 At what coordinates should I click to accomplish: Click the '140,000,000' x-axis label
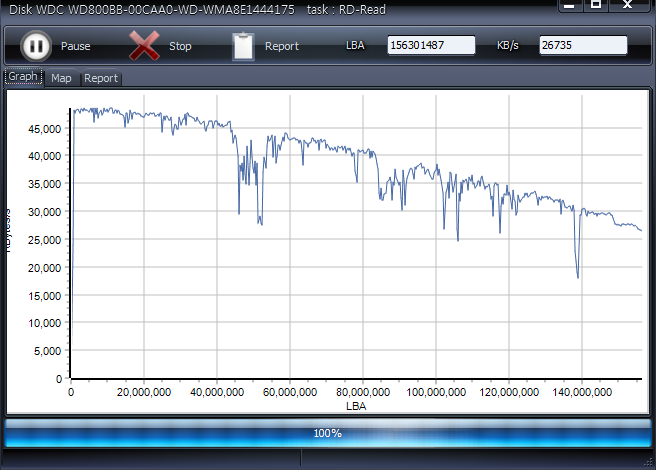[582, 392]
